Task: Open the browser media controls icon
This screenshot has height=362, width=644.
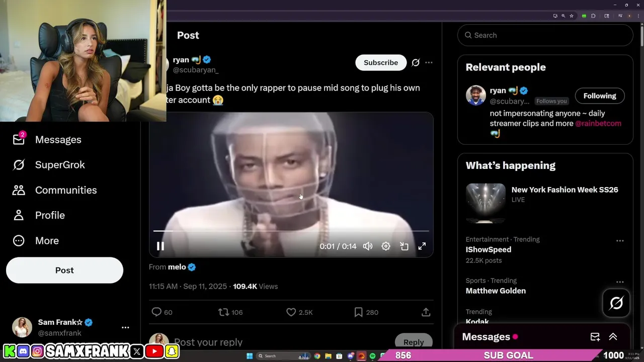Action: (x=620, y=16)
